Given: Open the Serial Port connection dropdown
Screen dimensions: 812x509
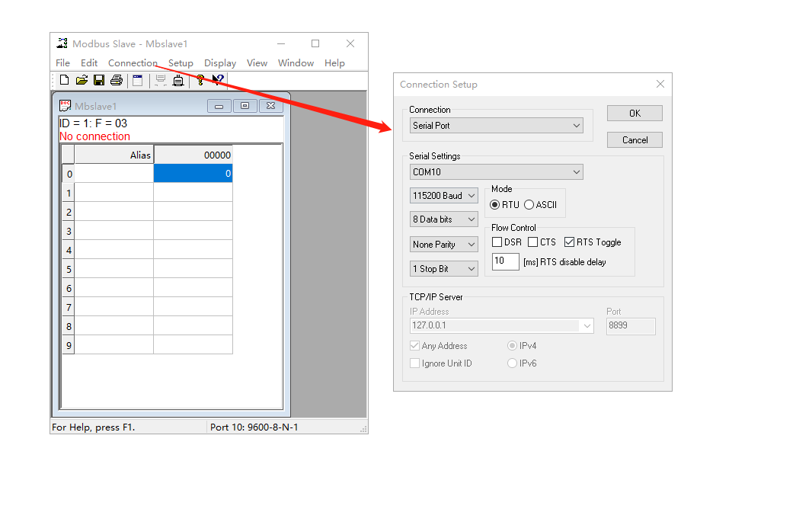Looking at the screenshot, I should [x=496, y=126].
